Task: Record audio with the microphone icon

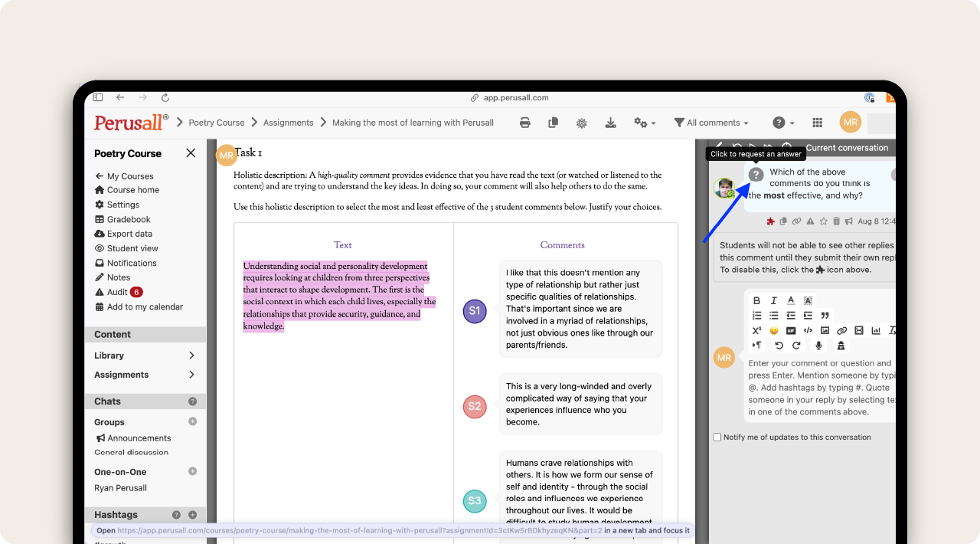Action: pos(818,346)
